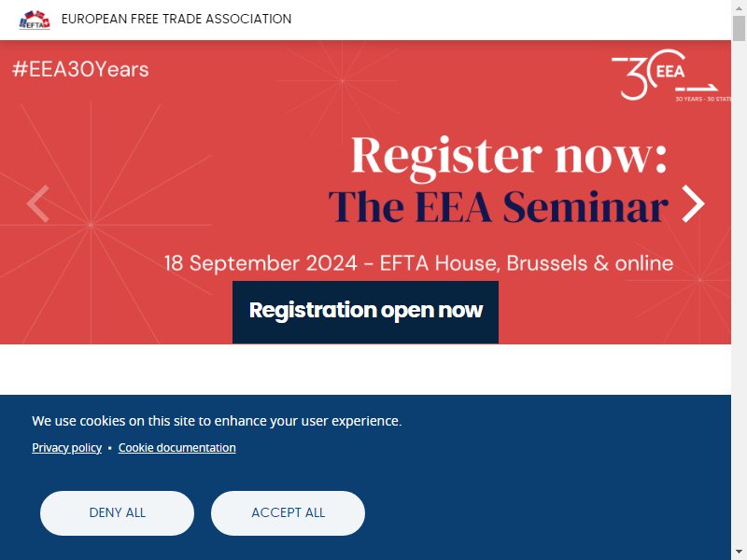Screen dimensions: 747x560
Task: Select 'The EEA Seminar' headline
Action: click(x=499, y=206)
